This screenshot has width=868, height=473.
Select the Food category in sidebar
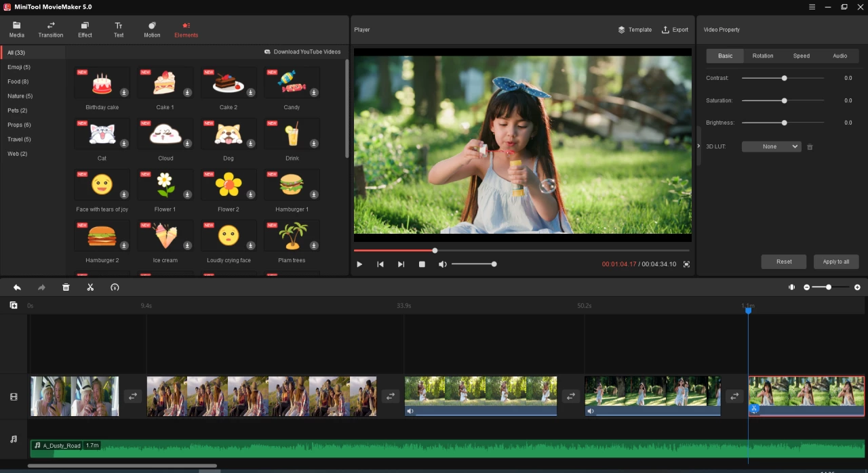pos(18,81)
